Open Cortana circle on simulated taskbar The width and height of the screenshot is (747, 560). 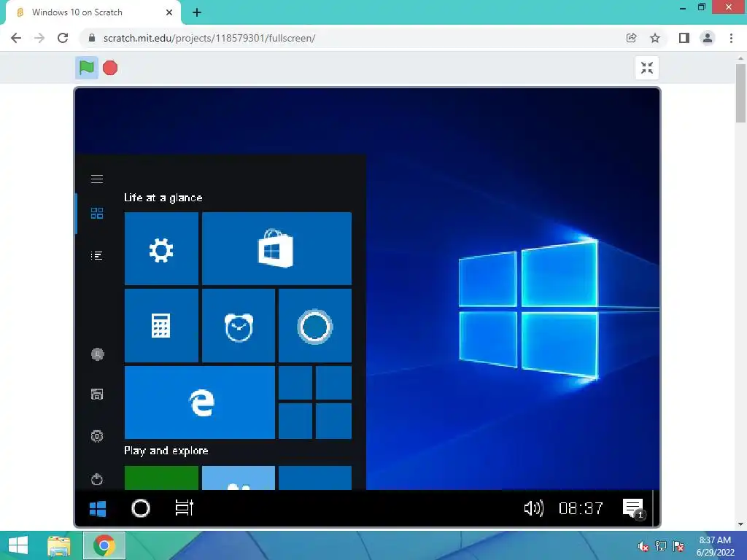141,508
